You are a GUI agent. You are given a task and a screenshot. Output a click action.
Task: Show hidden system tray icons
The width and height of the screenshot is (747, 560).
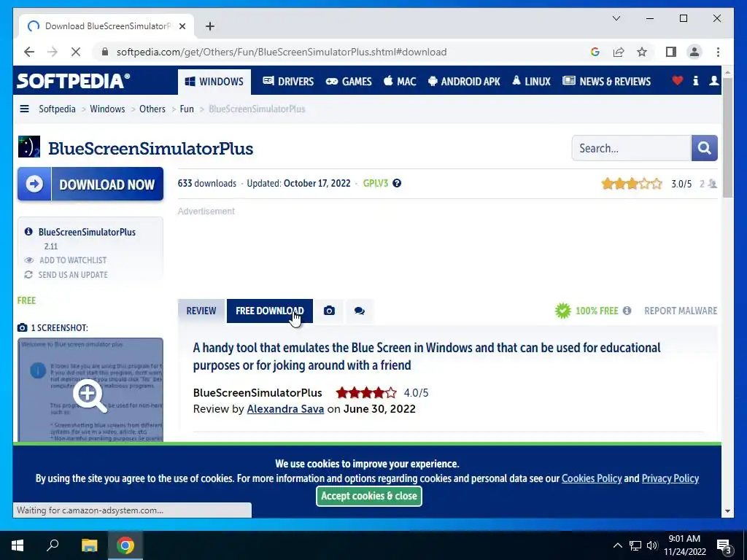pyautogui.click(x=617, y=545)
